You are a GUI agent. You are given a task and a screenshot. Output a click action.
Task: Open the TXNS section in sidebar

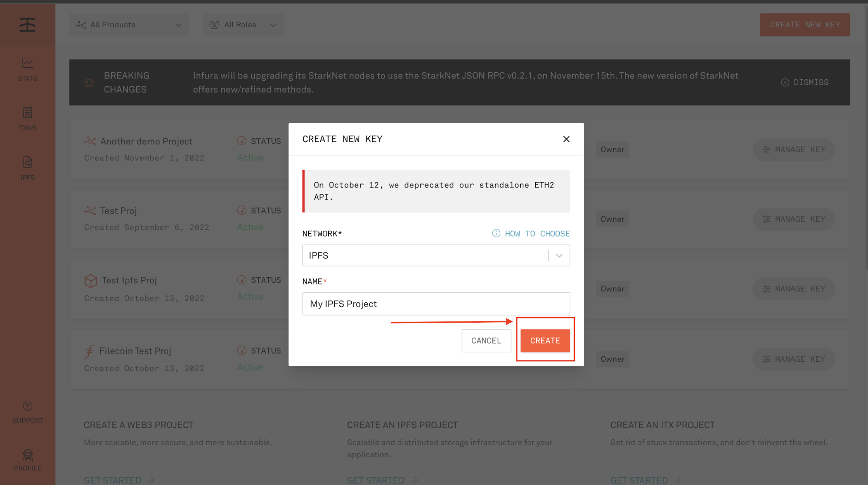point(27,119)
